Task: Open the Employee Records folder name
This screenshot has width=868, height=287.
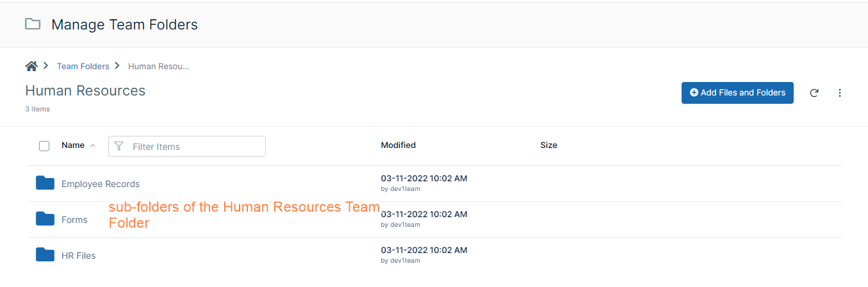Action: (101, 184)
